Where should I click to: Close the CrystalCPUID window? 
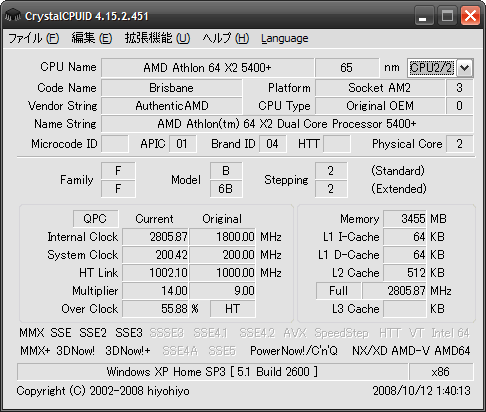(470, 16)
